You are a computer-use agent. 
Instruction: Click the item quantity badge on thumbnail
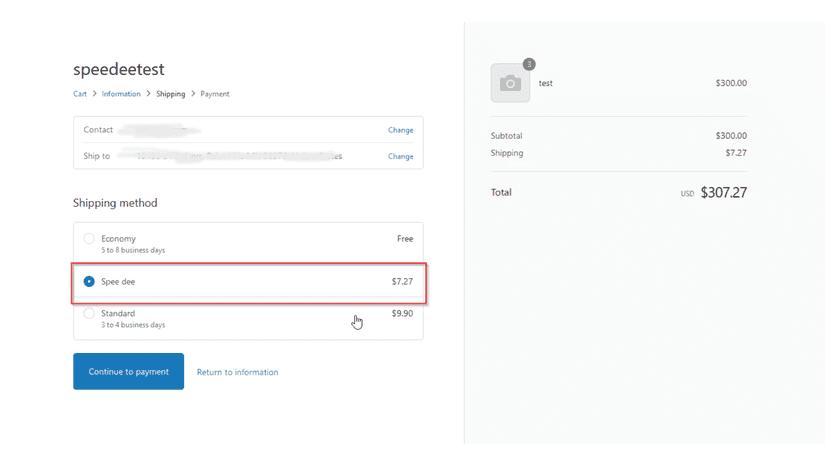point(529,64)
